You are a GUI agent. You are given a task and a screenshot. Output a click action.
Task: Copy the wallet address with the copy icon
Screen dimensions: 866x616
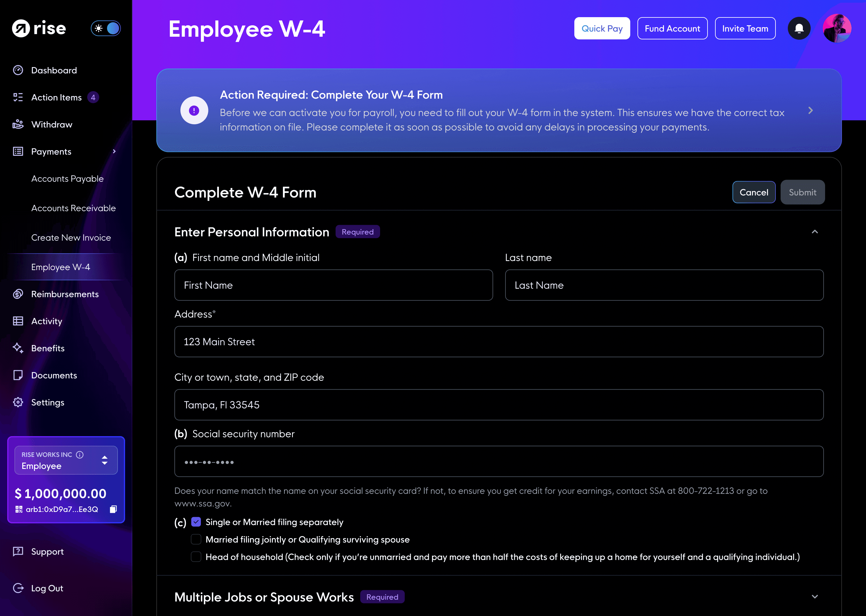tap(113, 509)
